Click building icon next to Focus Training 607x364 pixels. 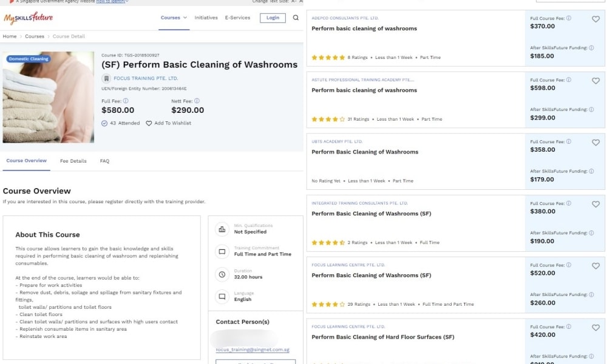point(106,78)
